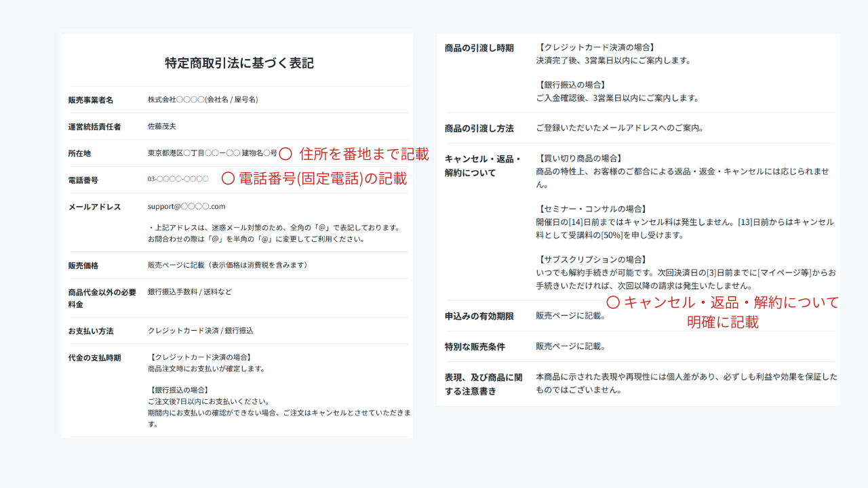The height and width of the screenshot is (488, 868).
Task: Click the name 佐藤茂夫
Action: pos(162,126)
